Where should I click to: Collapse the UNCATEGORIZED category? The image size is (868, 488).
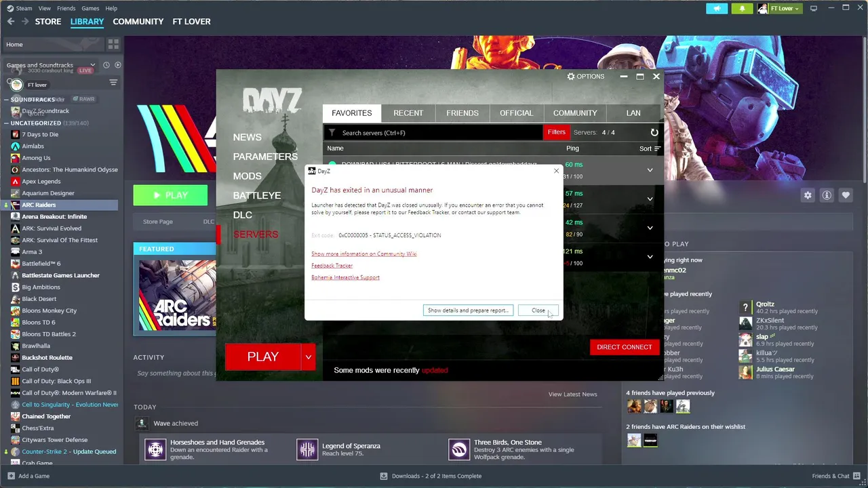point(7,123)
